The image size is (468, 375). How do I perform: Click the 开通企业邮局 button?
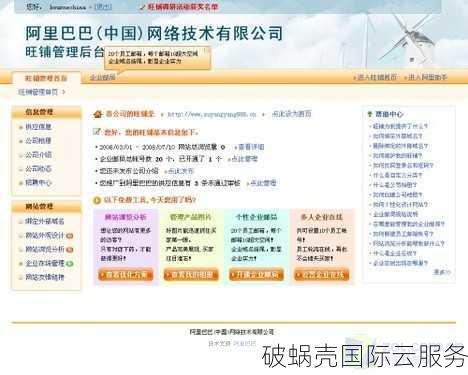[x=256, y=275]
